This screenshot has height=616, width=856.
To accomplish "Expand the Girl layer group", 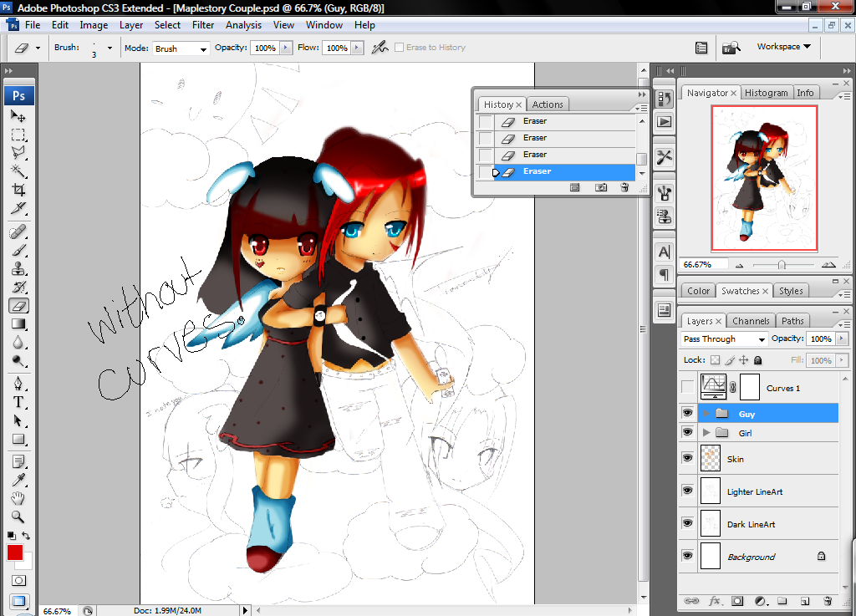I will pos(706,433).
